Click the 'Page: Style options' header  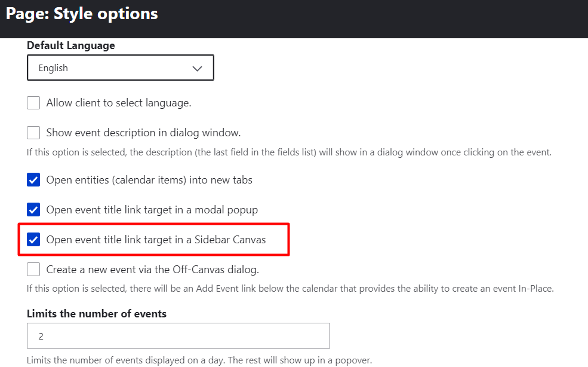click(x=82, y=13)
